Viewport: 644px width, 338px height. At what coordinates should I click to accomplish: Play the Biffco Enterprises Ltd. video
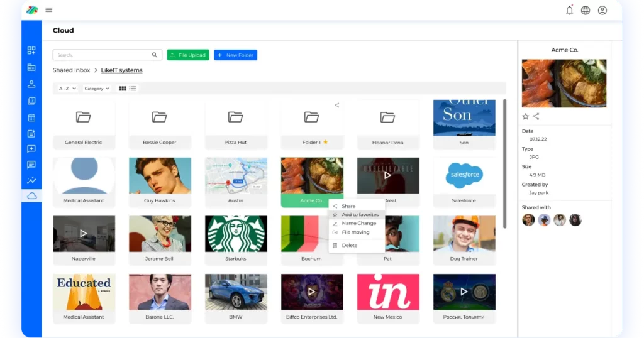pyautogui.click(x=312, y=292)
